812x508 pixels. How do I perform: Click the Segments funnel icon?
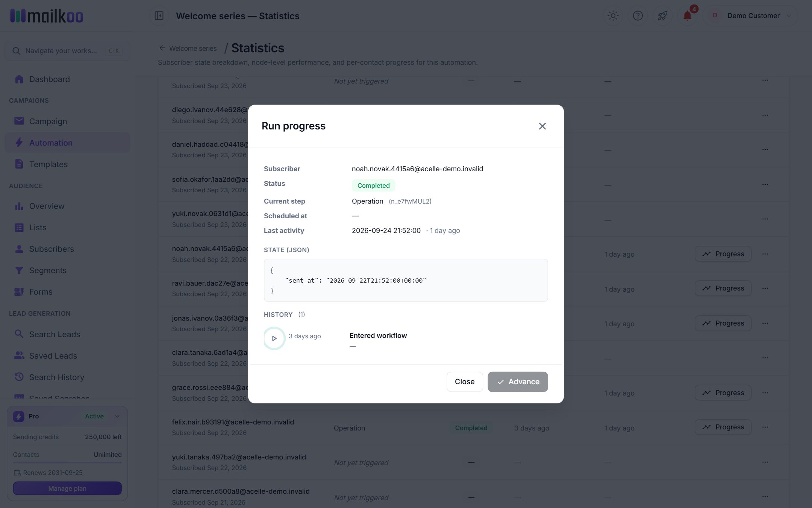[x=19, y=270]
